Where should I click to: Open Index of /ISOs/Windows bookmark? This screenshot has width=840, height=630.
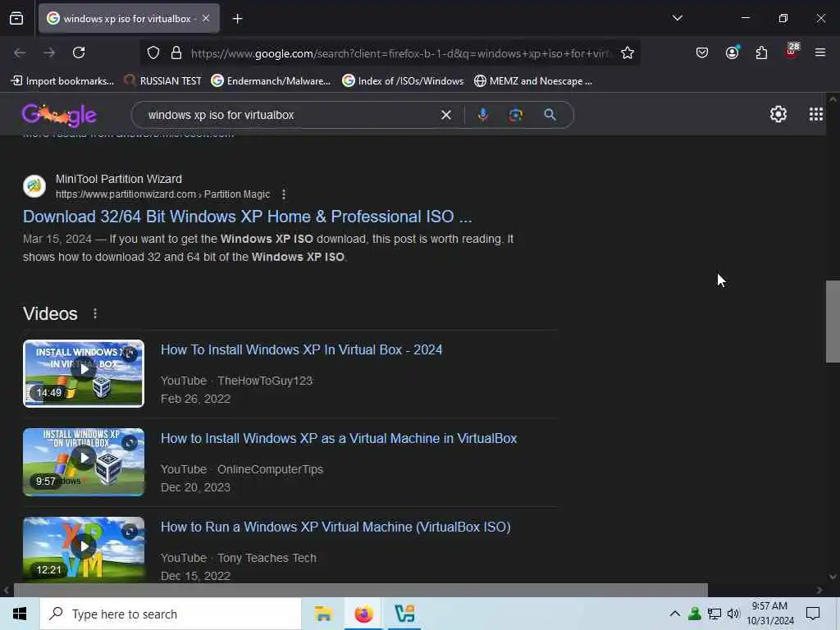tap(403, 81)
